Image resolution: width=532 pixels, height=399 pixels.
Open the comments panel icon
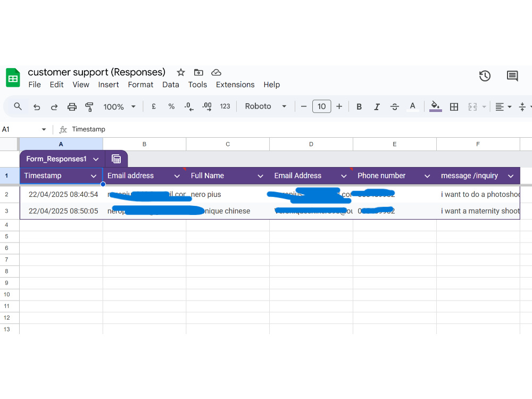tap(512, 76)
